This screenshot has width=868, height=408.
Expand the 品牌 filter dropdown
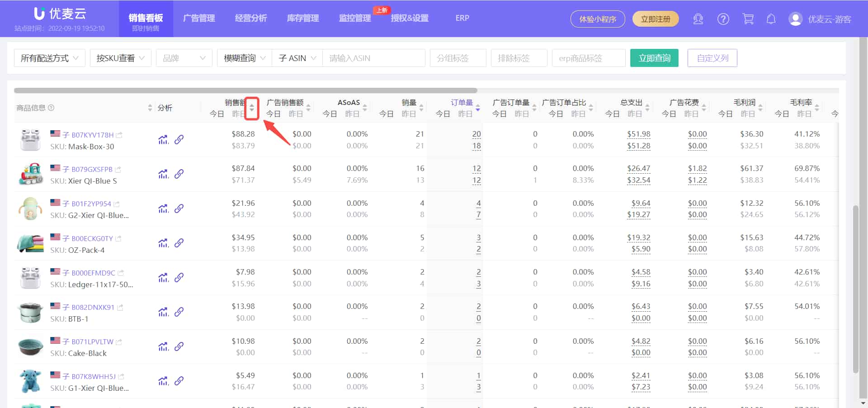tap(184, 58)
